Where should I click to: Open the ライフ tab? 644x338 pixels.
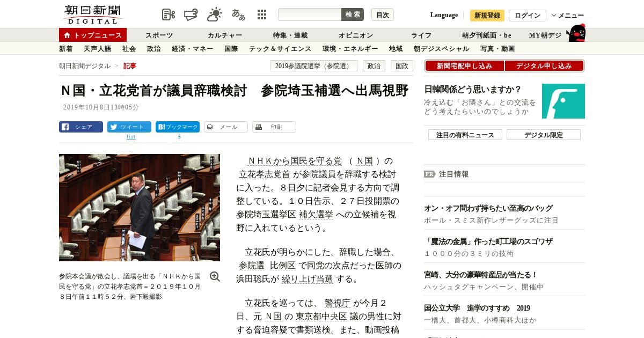[421, 35]
